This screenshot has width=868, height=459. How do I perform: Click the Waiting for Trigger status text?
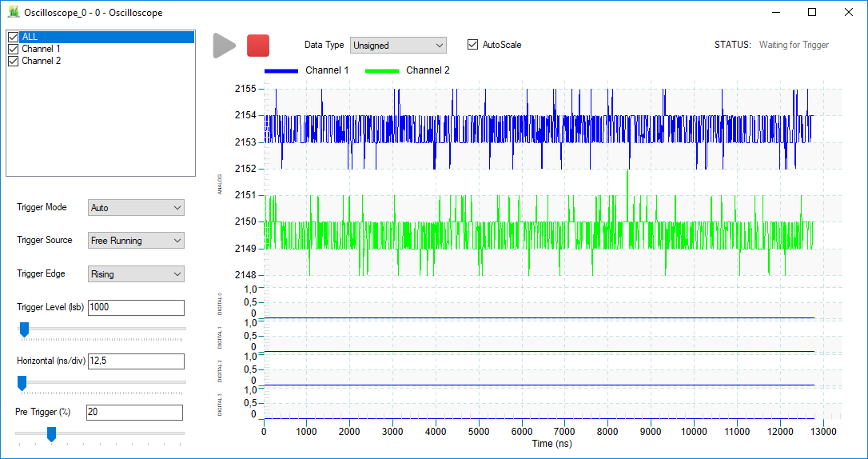794,45
